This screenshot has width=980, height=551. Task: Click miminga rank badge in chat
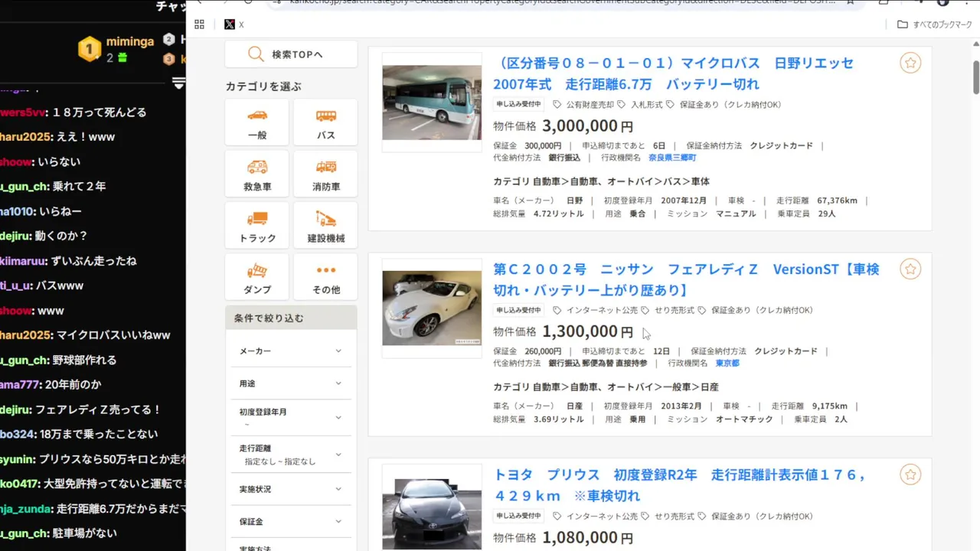90,49
